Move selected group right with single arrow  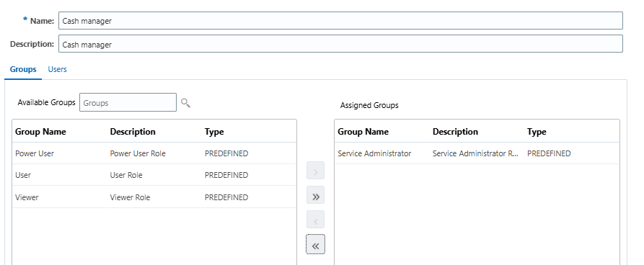315,170
